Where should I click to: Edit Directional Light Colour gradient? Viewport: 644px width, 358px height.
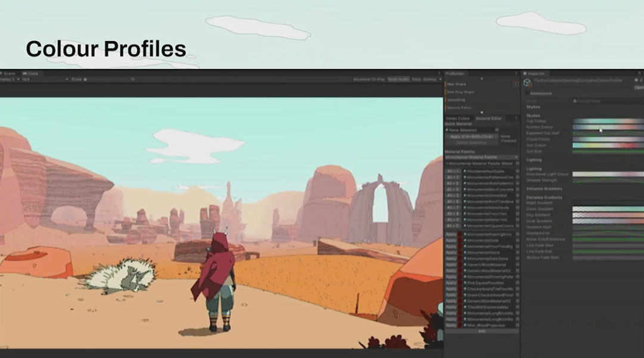coord(608,175)
